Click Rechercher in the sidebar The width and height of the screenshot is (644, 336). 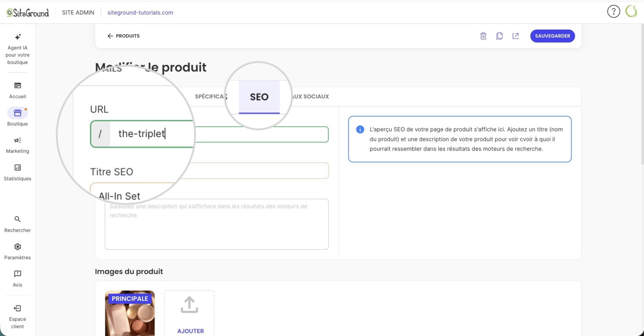[x=18, y=224]
